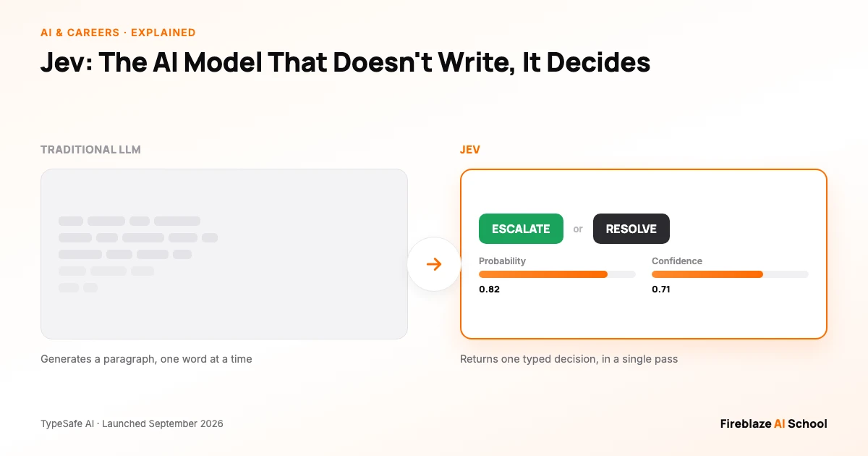This screenshot has width=868, height=456.
Task: Select the green ESCALATE button
Action: 521,229
